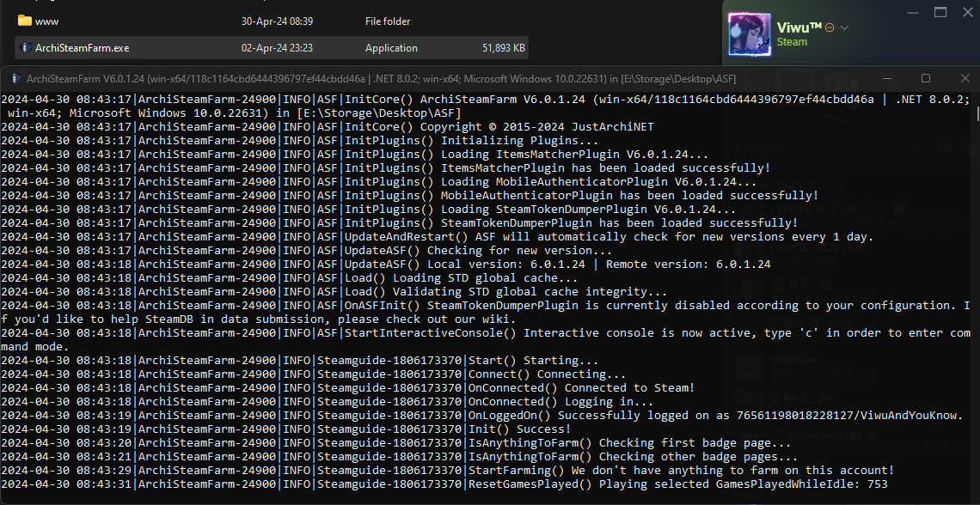The height and width of the screenshot is (505, 980).
Task: Click the '30-Apr-24 08:39' date of www folder
Action: point(277,21)
